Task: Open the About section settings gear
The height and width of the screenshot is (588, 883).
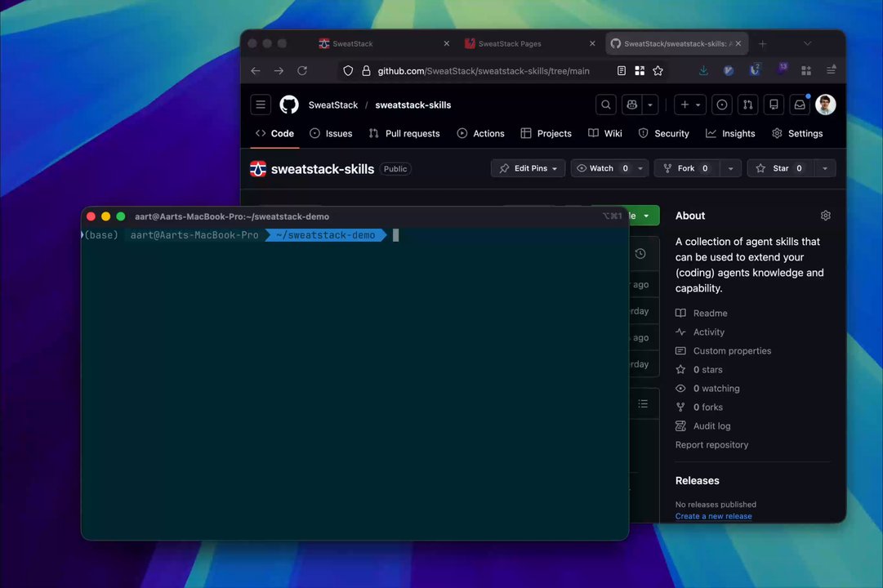Action: point(826,216)
